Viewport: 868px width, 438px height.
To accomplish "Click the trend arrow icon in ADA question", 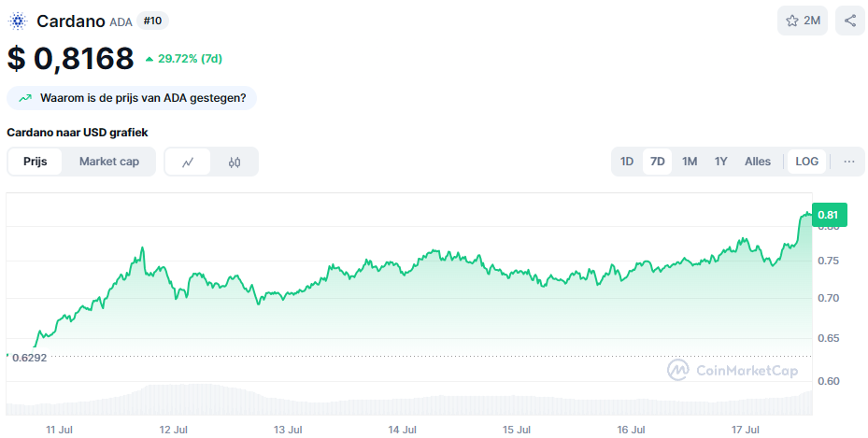I will 25,98.
